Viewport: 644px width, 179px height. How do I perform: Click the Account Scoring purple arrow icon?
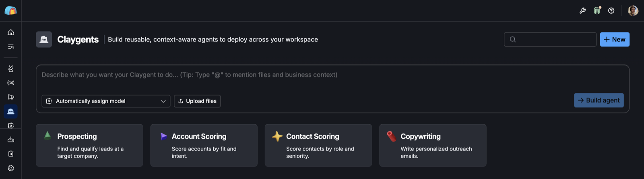pos(163,136)
